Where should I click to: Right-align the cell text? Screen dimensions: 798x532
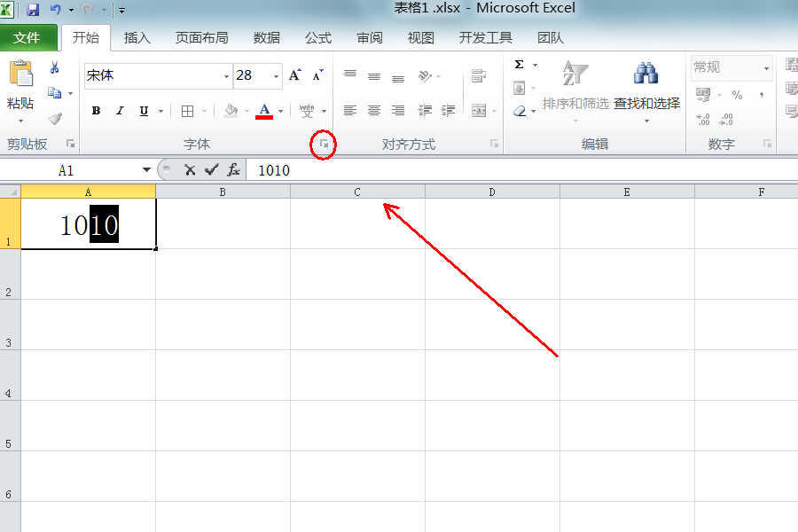point(398,111)
